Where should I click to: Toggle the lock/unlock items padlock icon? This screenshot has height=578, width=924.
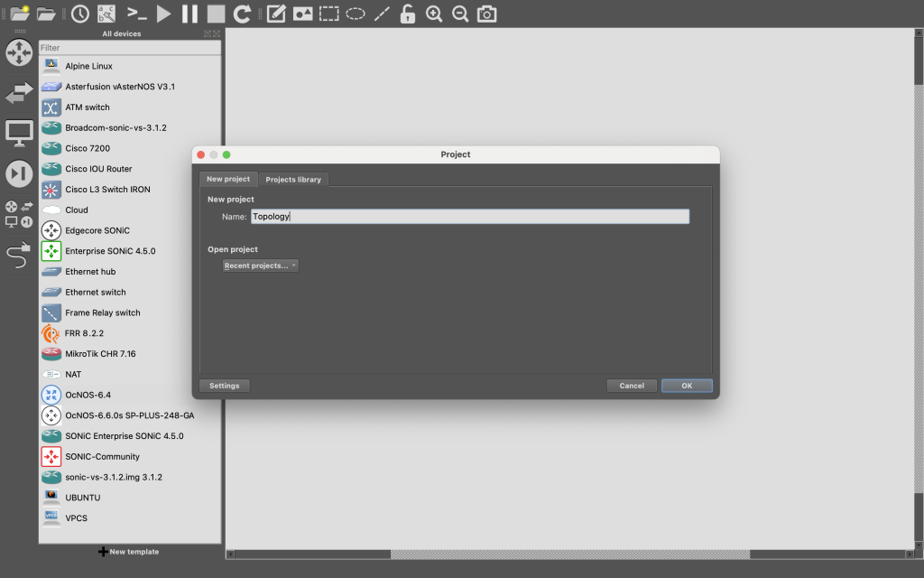tap(408, 14)
